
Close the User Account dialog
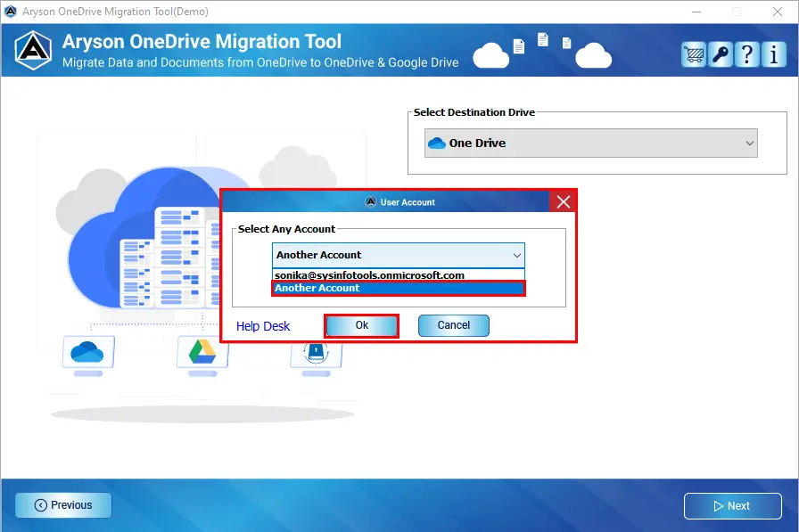coord(563,202)
